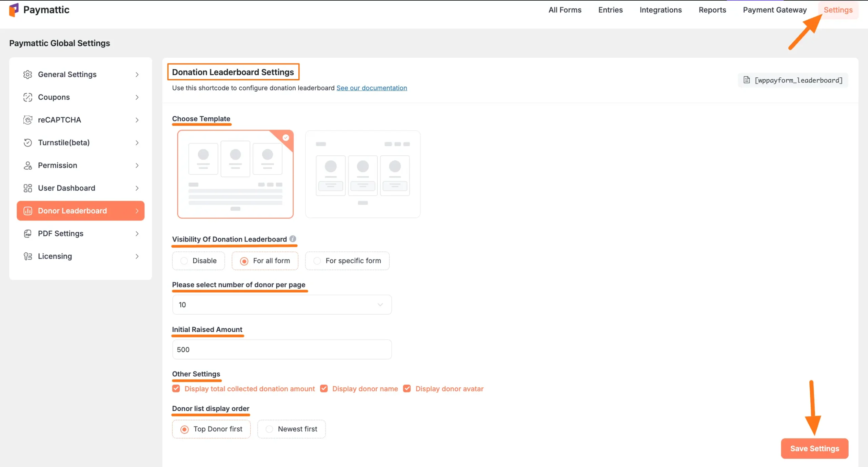Open the All Forms tab
868x467 pixels.
(565, 10)
